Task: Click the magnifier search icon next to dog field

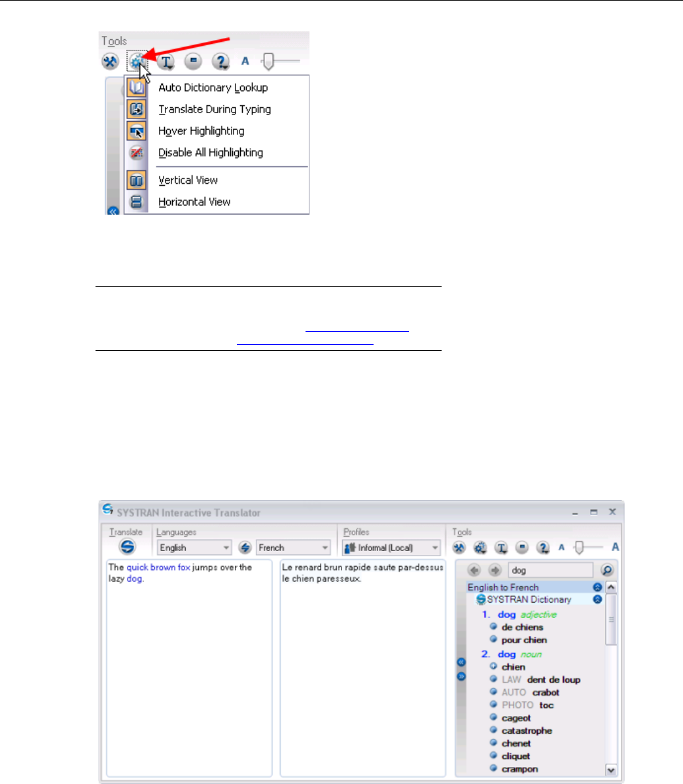Action: pos(607,570)
